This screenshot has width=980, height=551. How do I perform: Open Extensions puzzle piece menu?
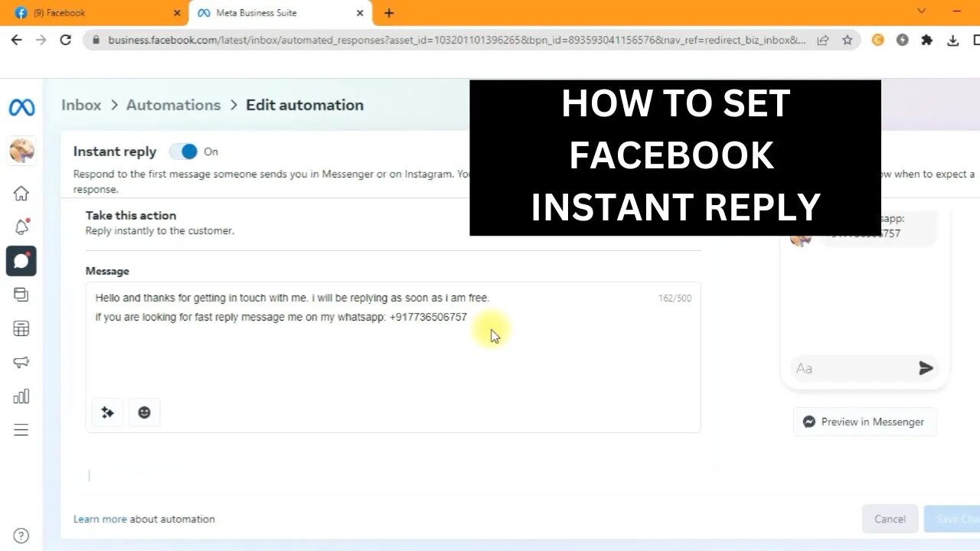(927, 40)
